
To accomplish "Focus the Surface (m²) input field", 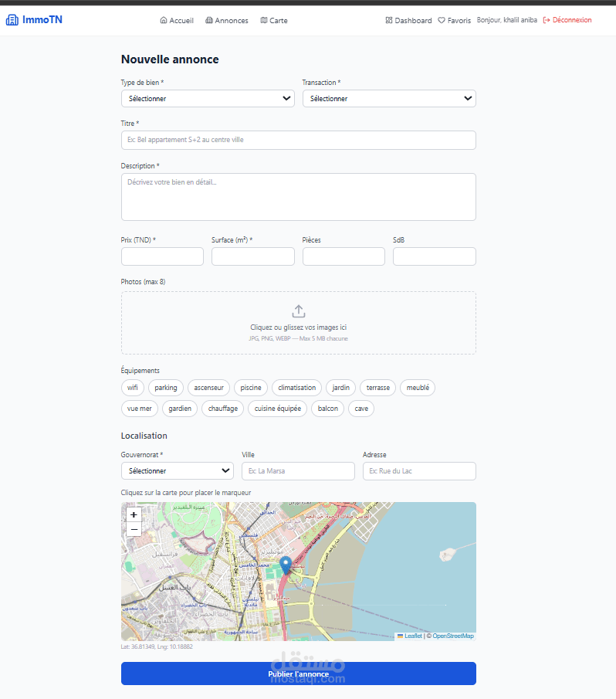I will [x=253, y=256].
